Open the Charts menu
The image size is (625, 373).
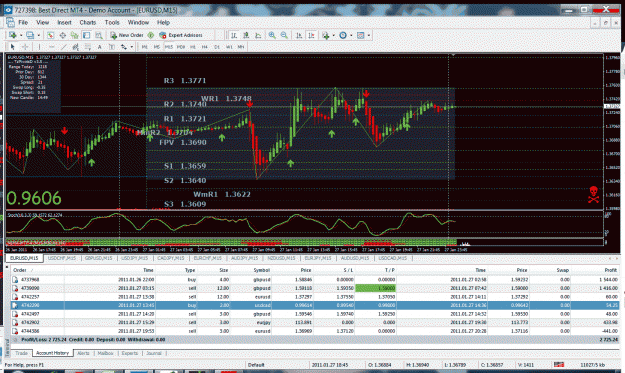pos(88,22)
